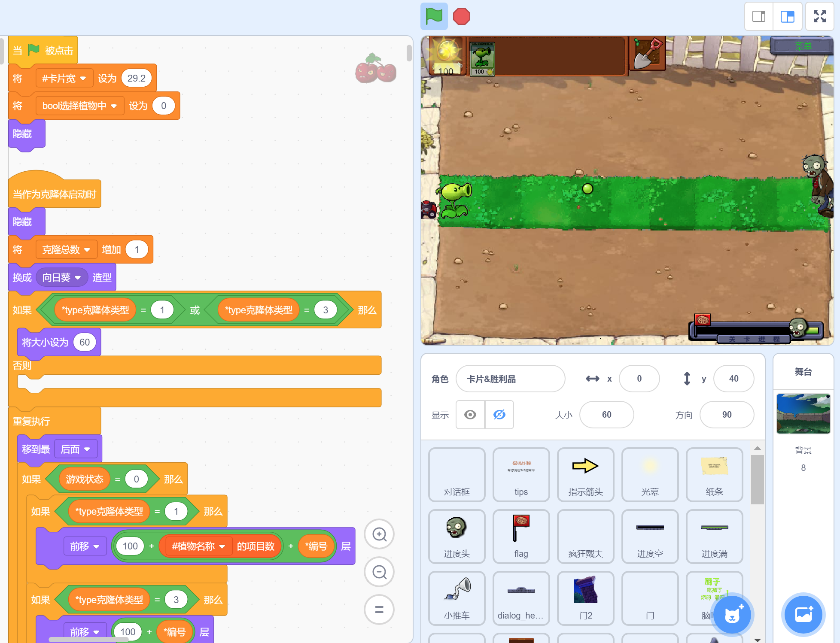Click the shovel icon in game
Viewport: 840px width, 643px height.
(x=648, y=53)
